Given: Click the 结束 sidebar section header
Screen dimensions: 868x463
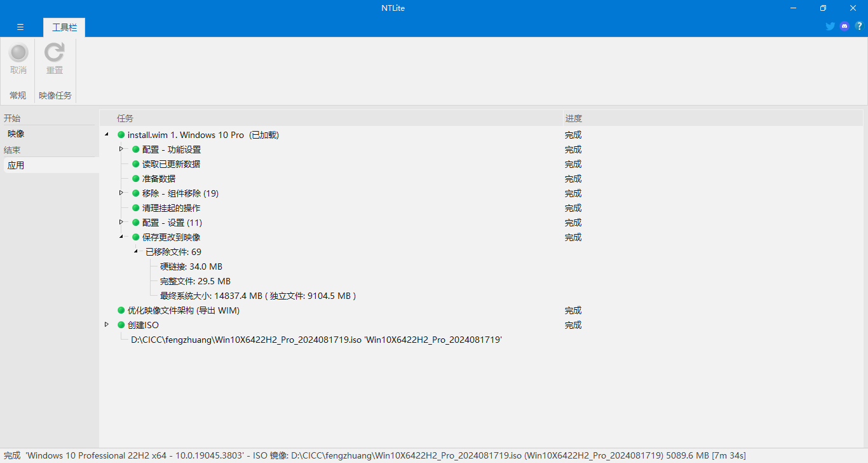Looking at the screenshot, I should [x=12, y=150].
